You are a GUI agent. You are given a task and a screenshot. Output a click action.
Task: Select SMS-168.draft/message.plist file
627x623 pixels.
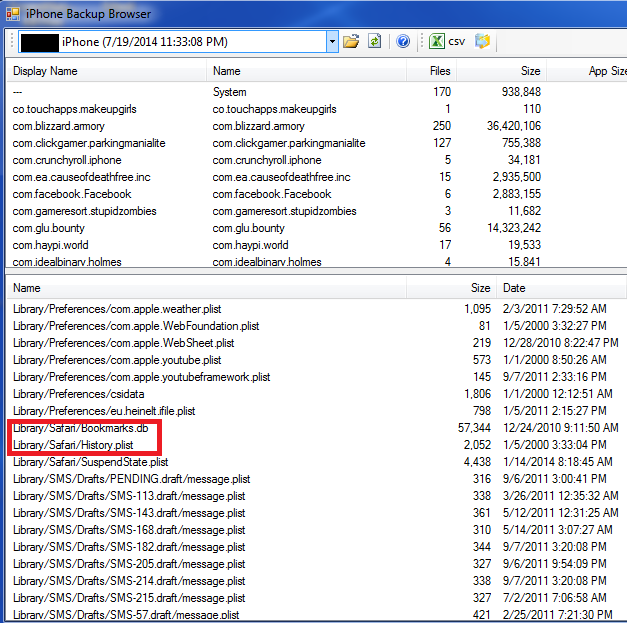317,530
